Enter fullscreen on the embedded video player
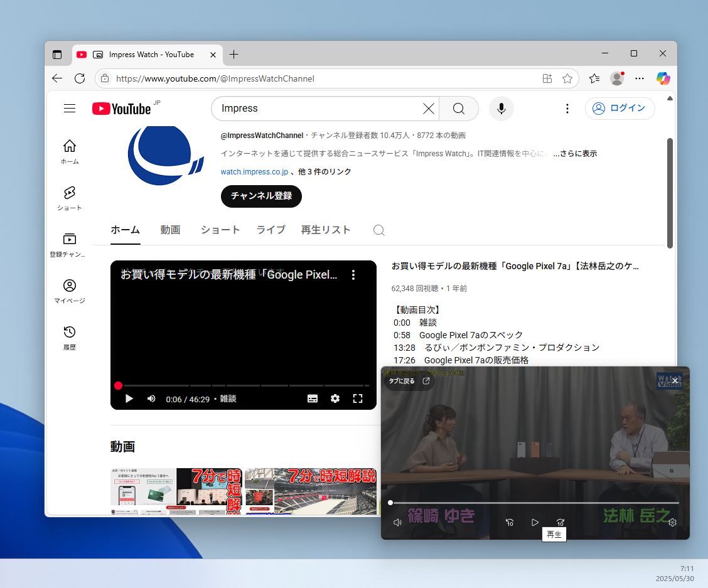The image size is (708, 588). click(358, 398)
